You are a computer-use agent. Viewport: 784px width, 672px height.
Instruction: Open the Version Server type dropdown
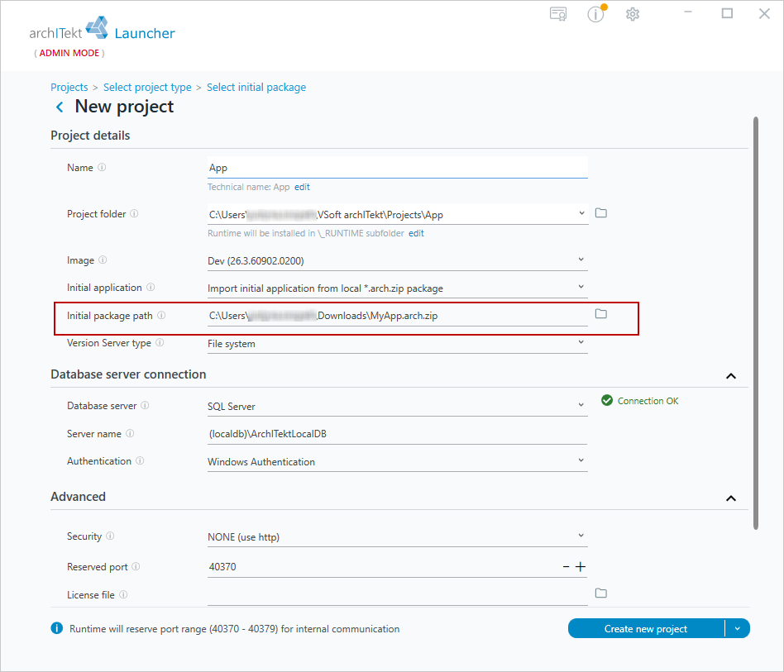click(581, 343)
